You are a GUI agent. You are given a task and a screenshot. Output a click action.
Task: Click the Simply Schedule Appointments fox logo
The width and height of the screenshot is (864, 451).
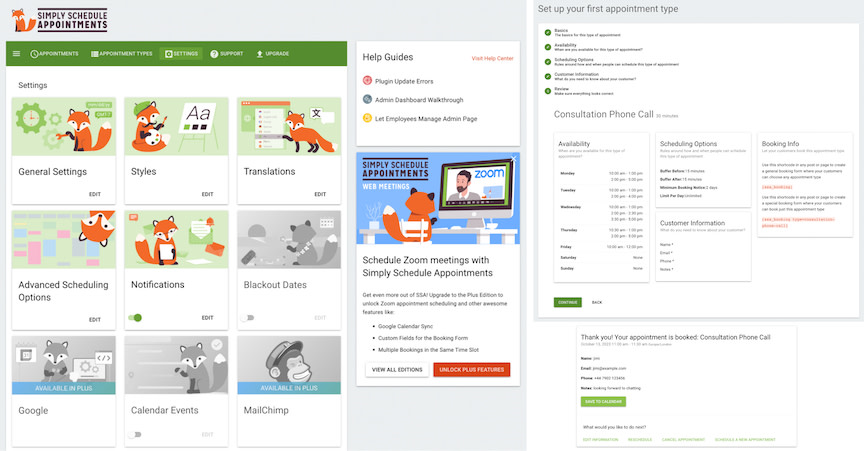pos(60,20)
